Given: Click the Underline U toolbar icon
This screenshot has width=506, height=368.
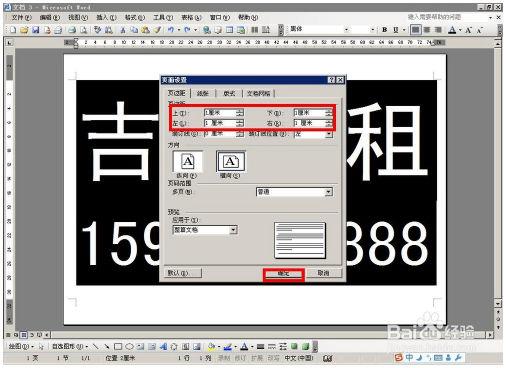Looking at the screenshot, I should 396,30.
